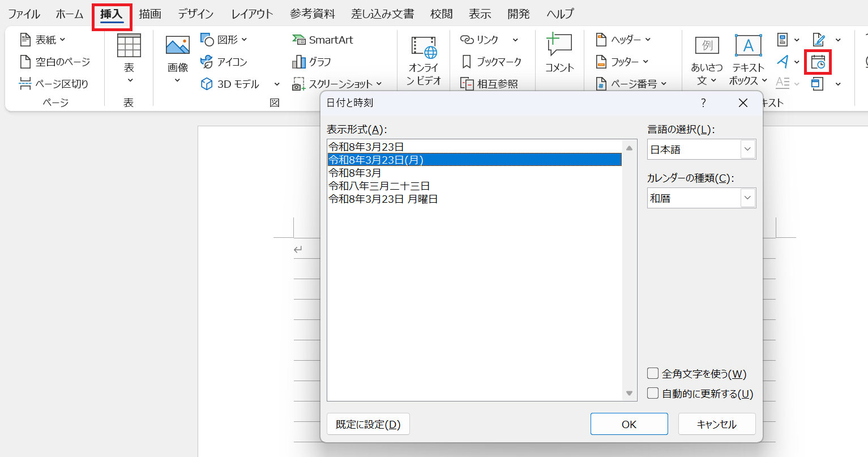The image size is (868, 457).
Task: Click the format list scroll down arrow
Action: pyautogui.click(x=629, y=393)
